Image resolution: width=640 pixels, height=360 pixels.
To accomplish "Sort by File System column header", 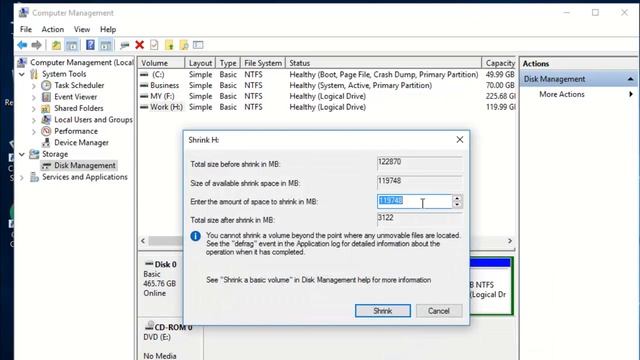I will coord(263,63).
